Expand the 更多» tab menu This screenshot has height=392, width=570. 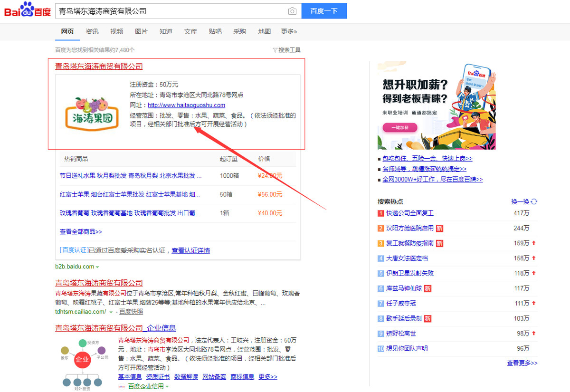[x=289, y=31]
